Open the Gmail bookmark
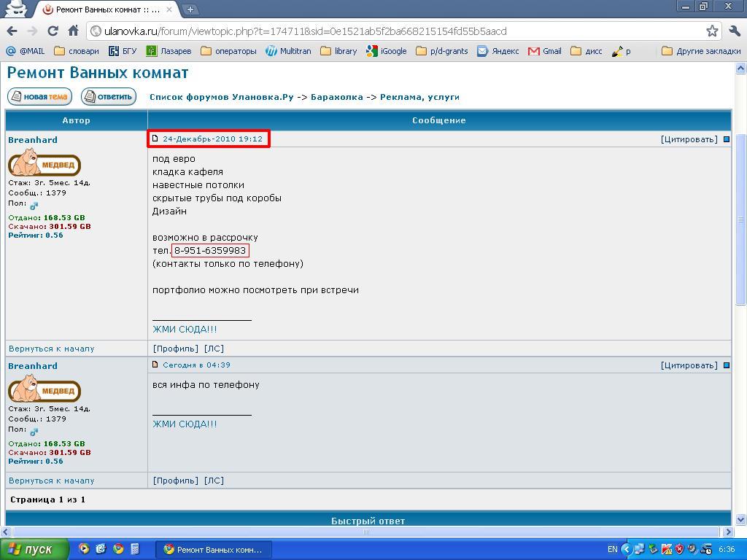Screen dimensions: 747x560 tap(545, 51)
